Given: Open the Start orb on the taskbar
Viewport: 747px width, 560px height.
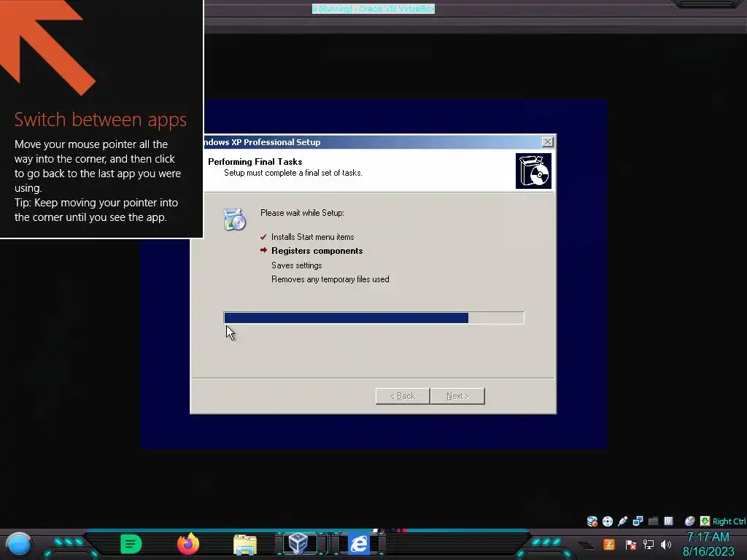Looking at the screenshot, I should (19, 544).
